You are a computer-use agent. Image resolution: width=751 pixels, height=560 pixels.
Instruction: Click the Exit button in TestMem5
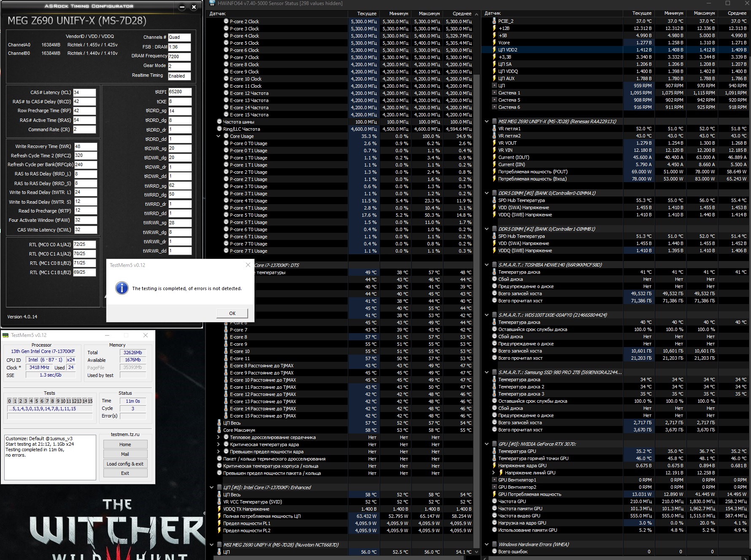pyautogui.click(x=125, y=473)
